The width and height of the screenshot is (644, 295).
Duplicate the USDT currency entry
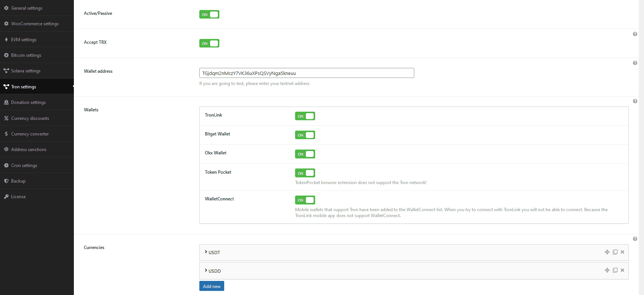pos(615,252)
